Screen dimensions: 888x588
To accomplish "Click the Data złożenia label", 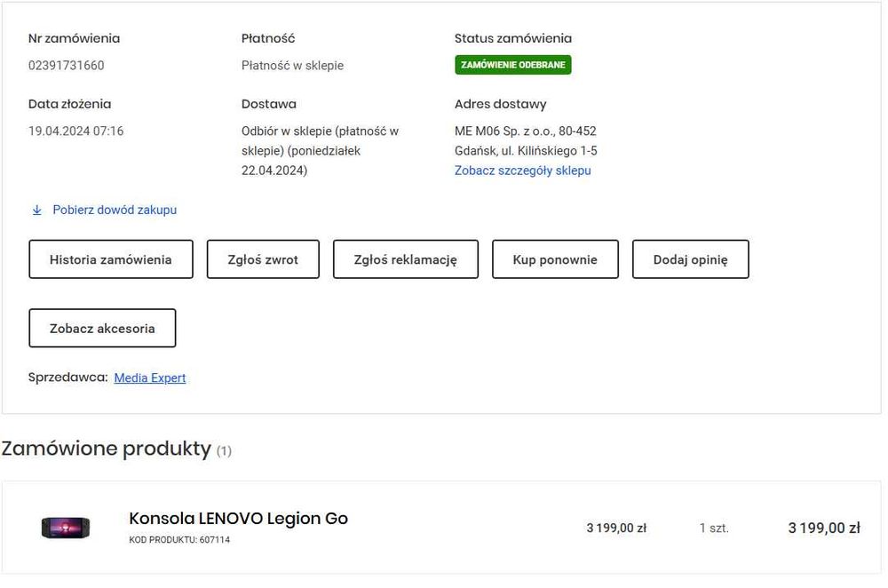I will 69,104.
